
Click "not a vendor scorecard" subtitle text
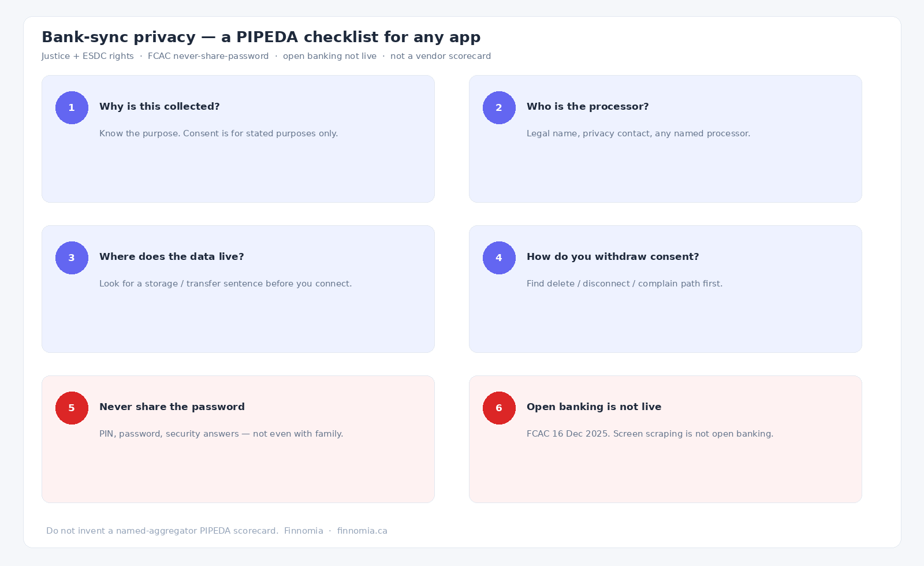pos(441,56)
